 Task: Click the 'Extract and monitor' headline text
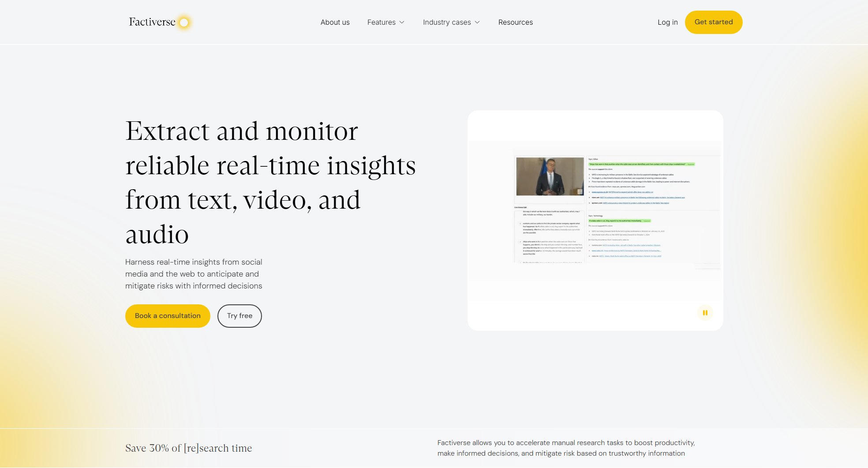[270, 182]
